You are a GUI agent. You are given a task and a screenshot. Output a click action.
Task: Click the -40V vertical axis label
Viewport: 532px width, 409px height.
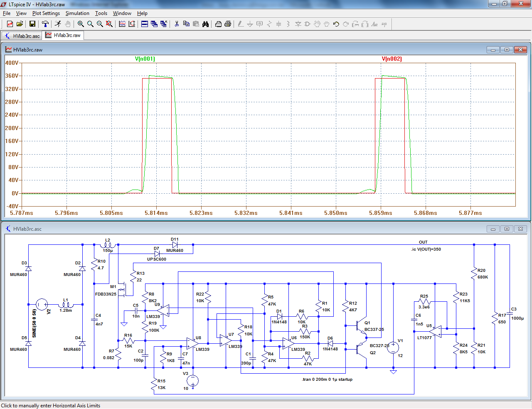pos(12,206)
